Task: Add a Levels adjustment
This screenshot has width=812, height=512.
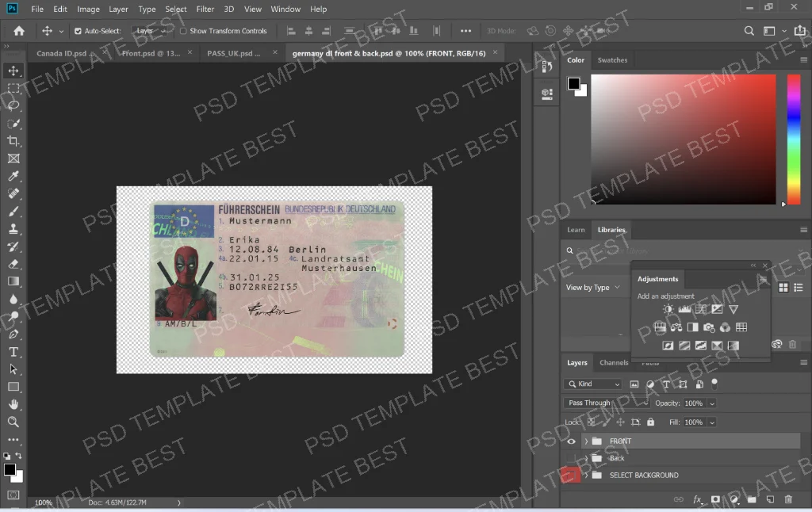Action: 684,309
